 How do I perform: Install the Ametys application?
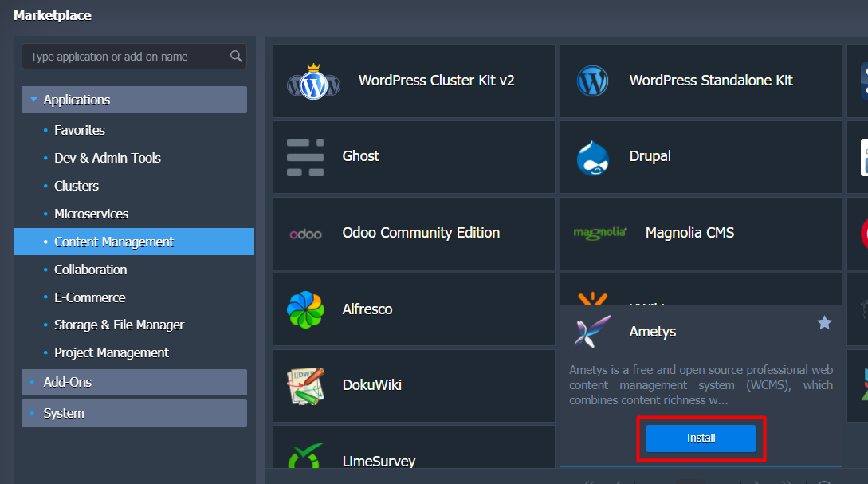click(701, 438)
